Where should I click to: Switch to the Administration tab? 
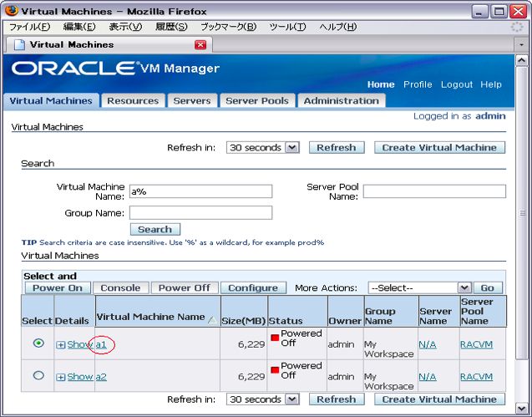click(342, 101)
